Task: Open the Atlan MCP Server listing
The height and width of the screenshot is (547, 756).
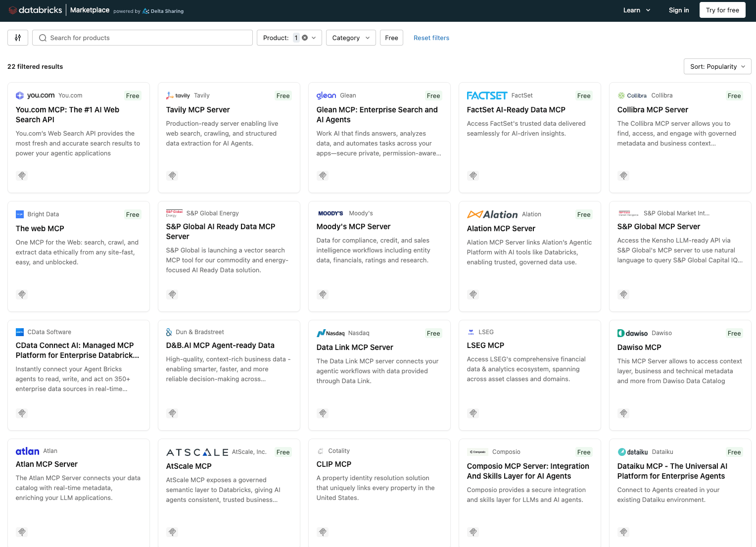Action: coord(47,464)
